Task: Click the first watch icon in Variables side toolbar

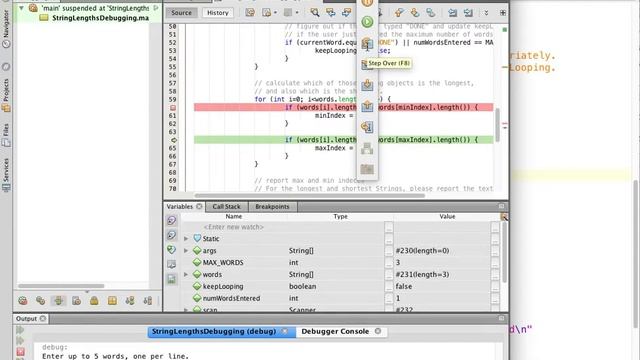Action: [x=171, y=220]
